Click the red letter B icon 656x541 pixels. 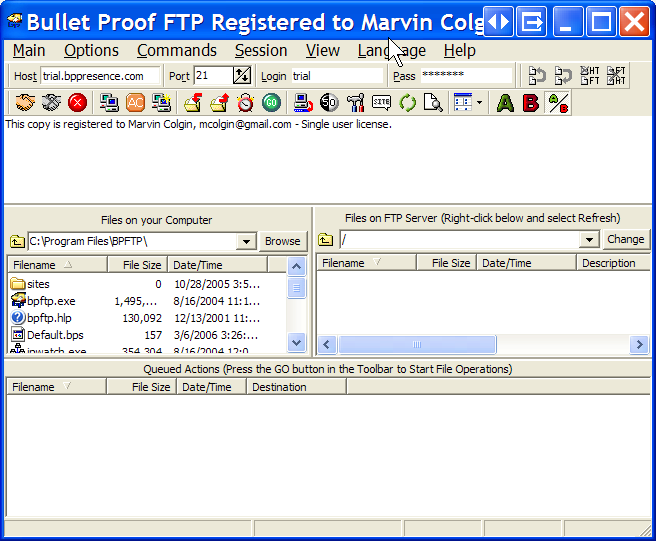tap(531, 102)
